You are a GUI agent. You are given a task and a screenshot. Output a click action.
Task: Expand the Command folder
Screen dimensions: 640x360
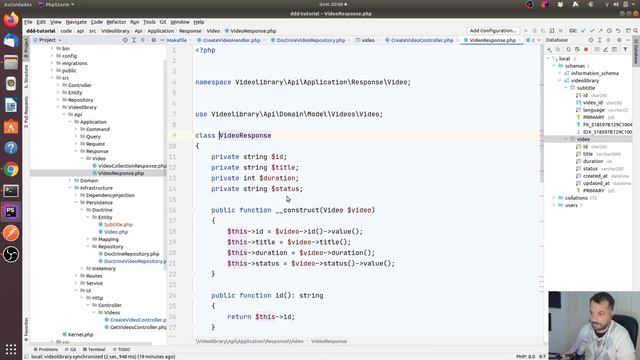76,129
